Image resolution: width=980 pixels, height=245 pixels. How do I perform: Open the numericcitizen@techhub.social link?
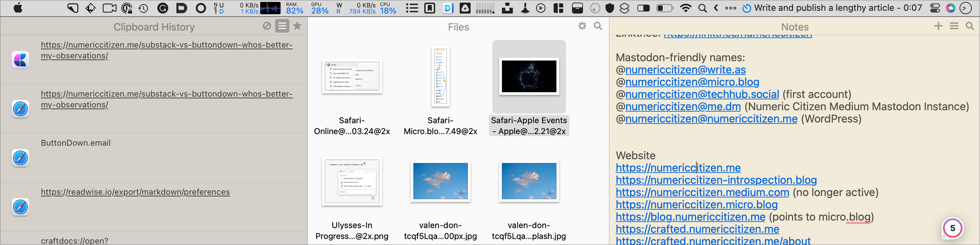coord(702,95)
